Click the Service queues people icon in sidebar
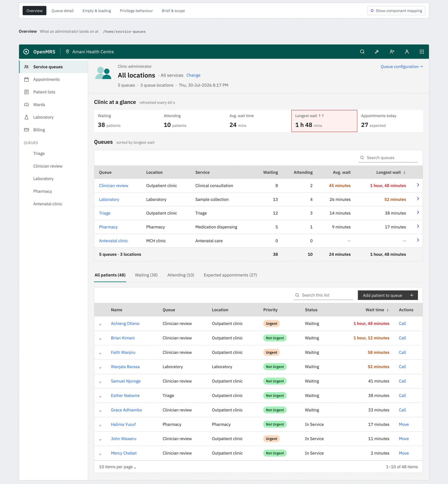Screen dimensions: 448x484 (26, 67)
